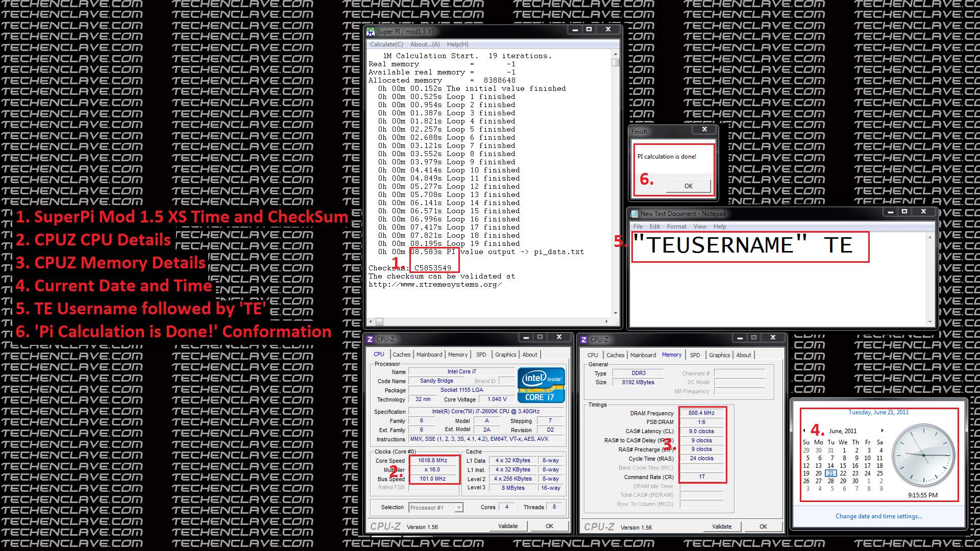Image resolution: width=980 pixels, height=551 pixels.
Task: Click OK in left CPU-Z window
Action: [x=549, y=526]
